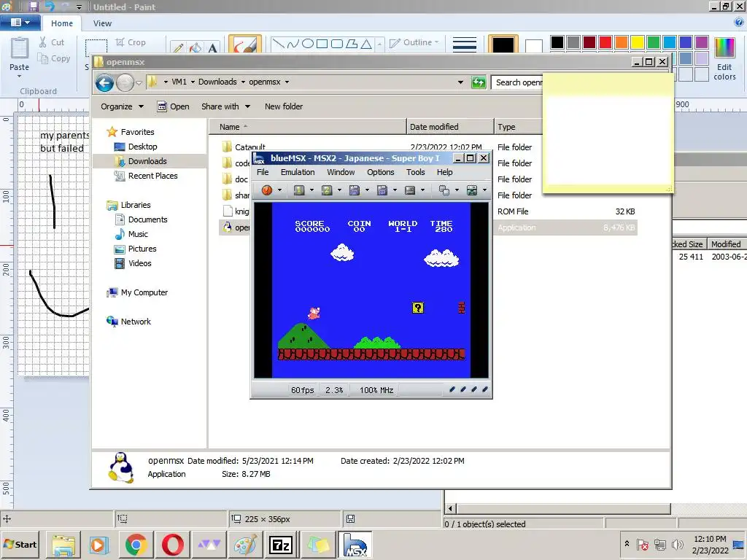The image size is (747, 560).
Task: Click the first floppy disk drive icon in blueMSX
Action: [354, 190]
